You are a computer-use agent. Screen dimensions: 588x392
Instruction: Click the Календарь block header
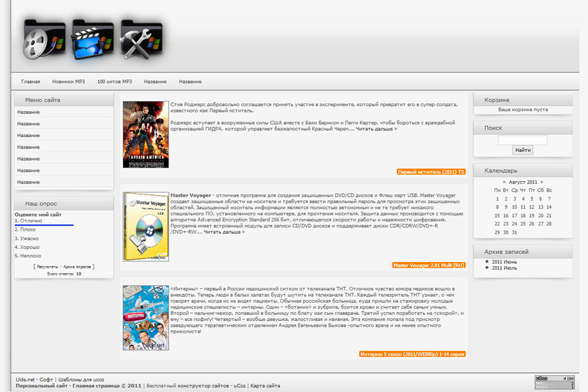coord(523,171)
